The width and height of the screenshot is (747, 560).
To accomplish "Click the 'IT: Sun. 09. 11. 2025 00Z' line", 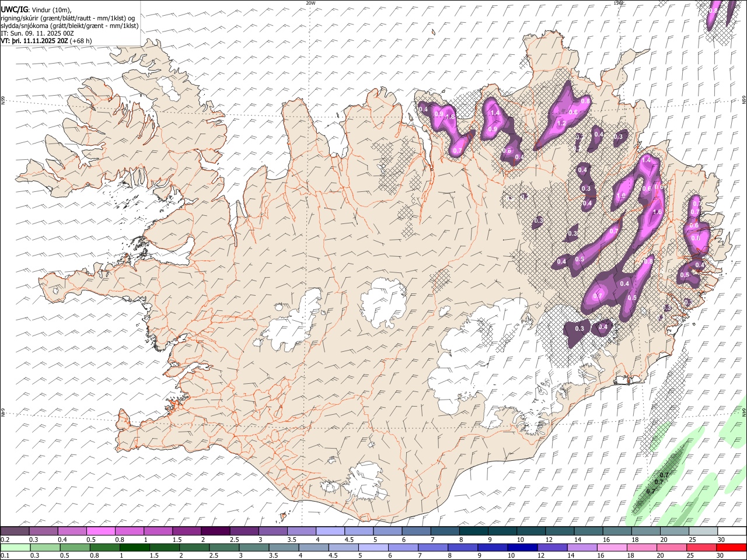I will point(37,33).
